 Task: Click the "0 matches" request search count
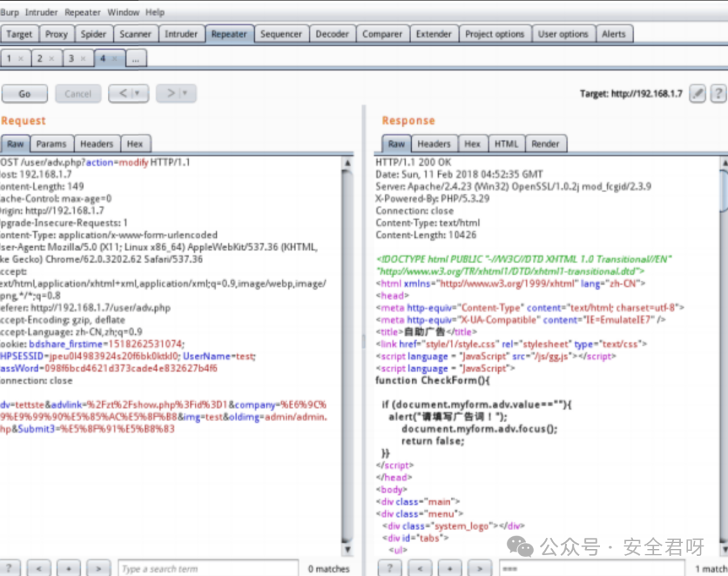coord(329,569)
